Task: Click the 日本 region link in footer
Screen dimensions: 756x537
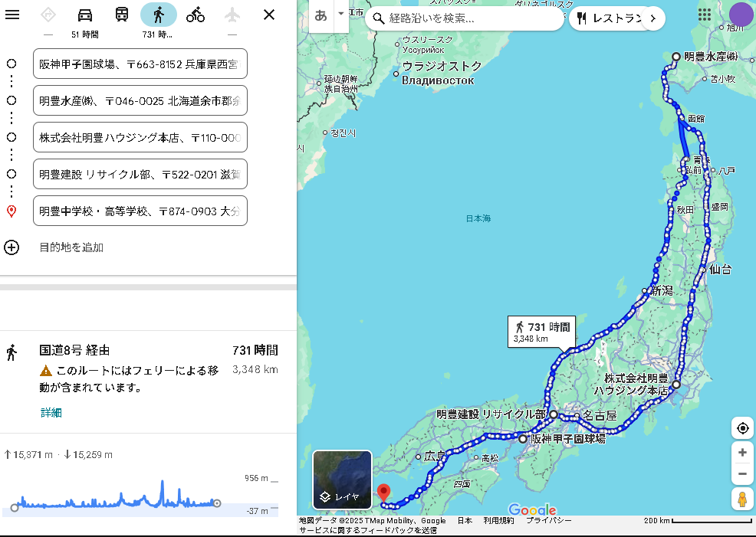Action: [x=465, y=521]
